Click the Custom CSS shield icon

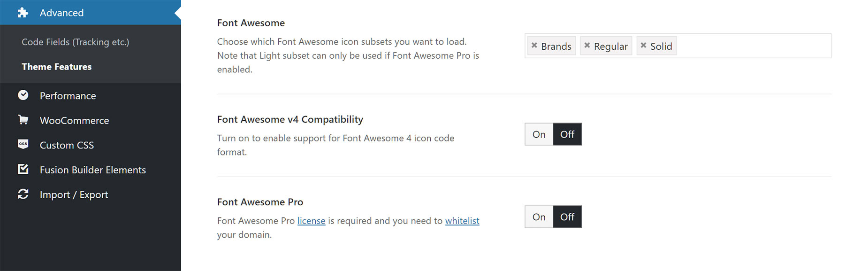tap(23, 144)
